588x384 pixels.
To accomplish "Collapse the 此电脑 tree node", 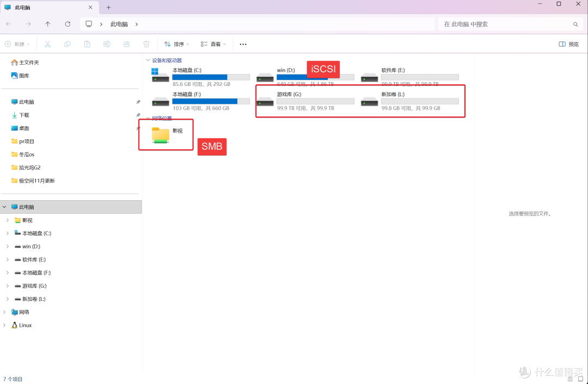I will (4, 207).
